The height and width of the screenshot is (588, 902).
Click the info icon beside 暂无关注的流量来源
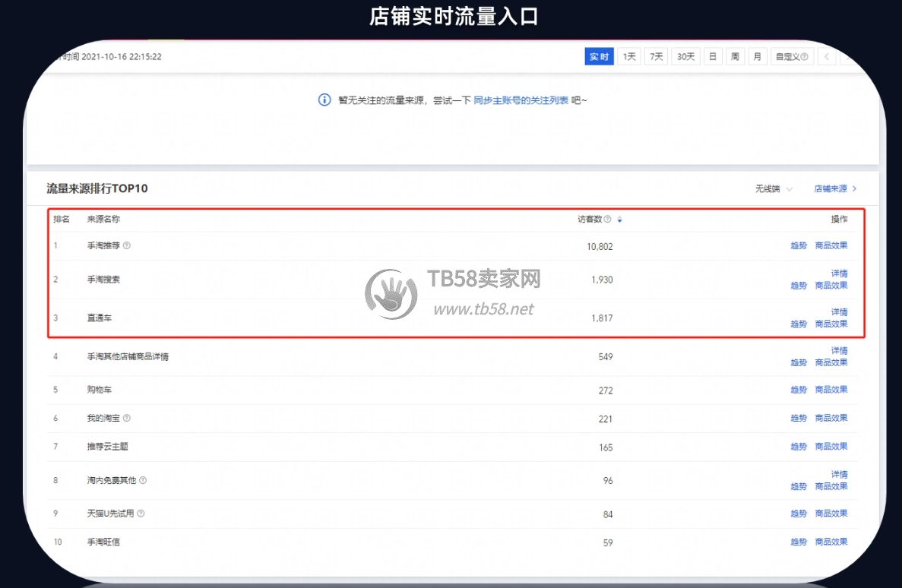324,100
